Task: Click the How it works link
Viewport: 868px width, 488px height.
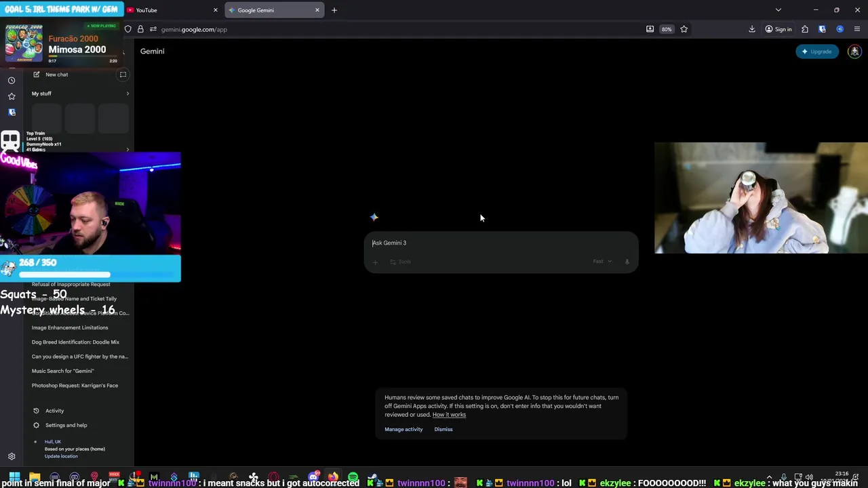Action: point(449,415)
